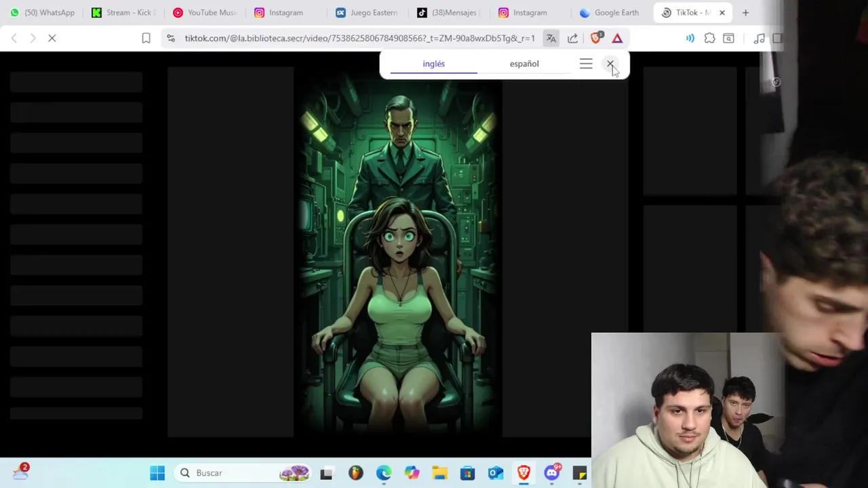
Task: Click the Brave browser taskbar icon
Action: coord(524,473)
